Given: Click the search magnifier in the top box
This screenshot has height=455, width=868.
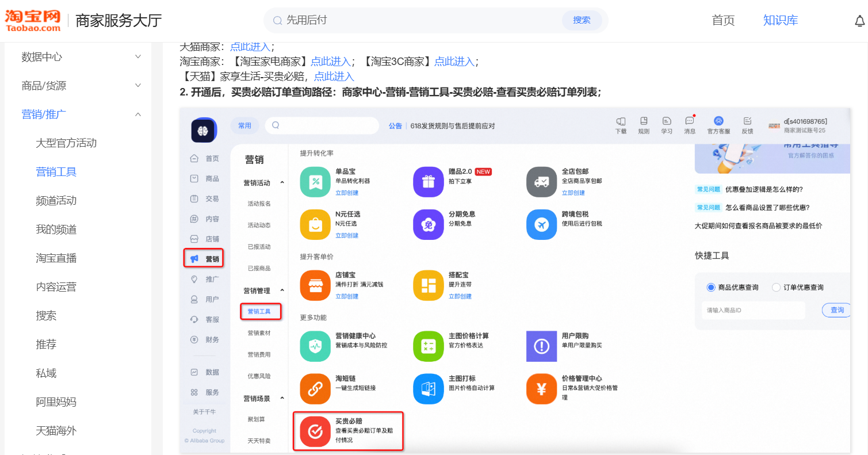Looking at the screenshot, I should tap(277, 21).
